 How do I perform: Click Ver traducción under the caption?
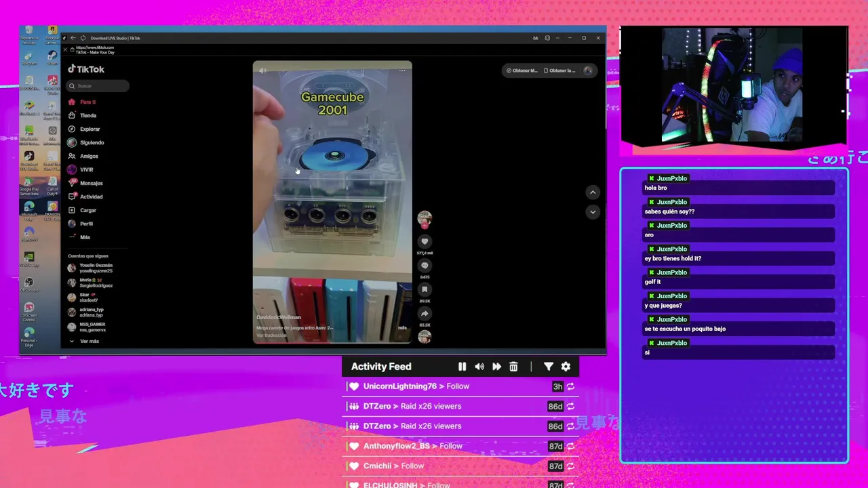[271, 335]
